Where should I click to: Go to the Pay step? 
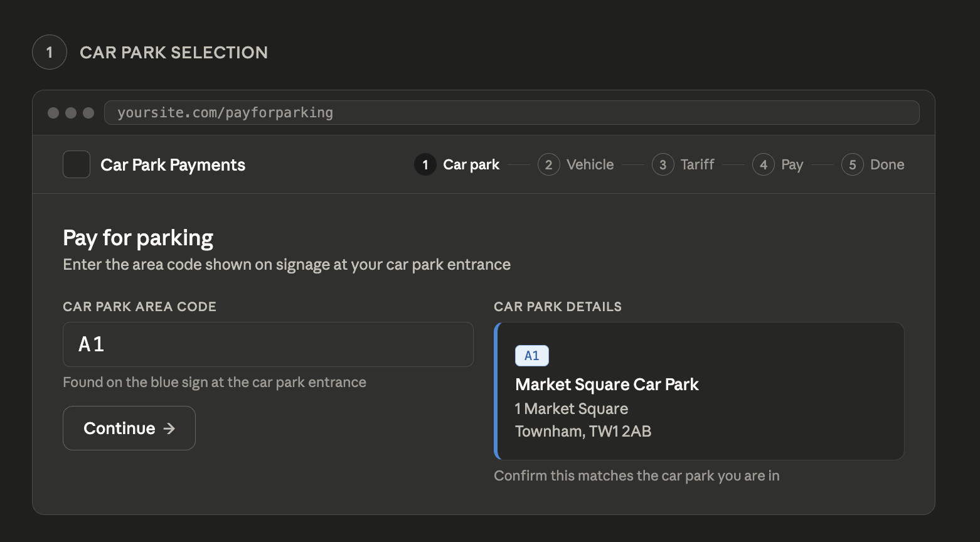(x=778, y=164)
